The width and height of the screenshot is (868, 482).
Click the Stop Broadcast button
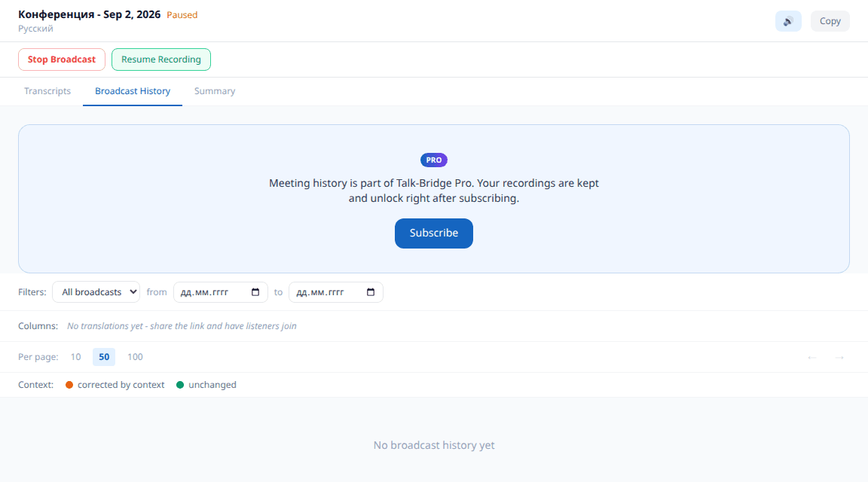tap(62, 59)
